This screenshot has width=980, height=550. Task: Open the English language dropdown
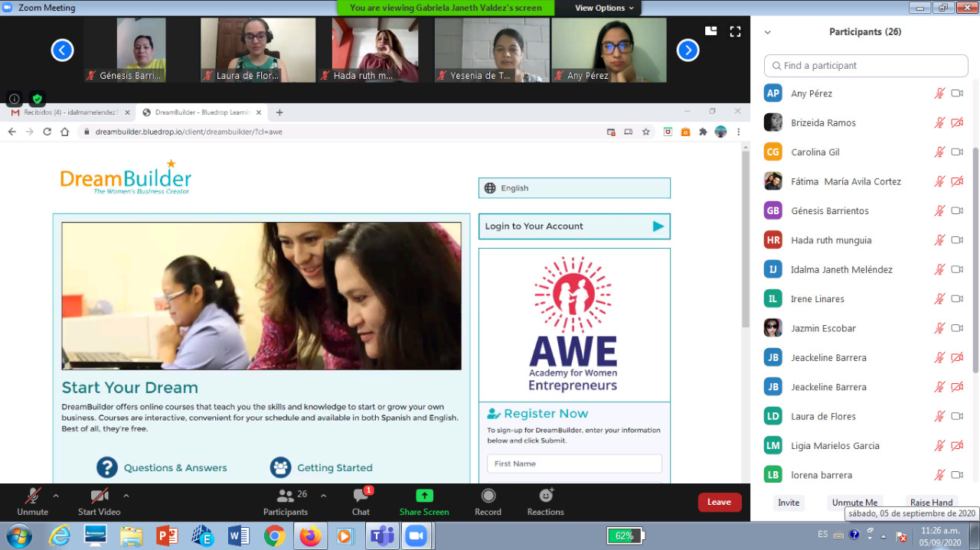(574, 188)
